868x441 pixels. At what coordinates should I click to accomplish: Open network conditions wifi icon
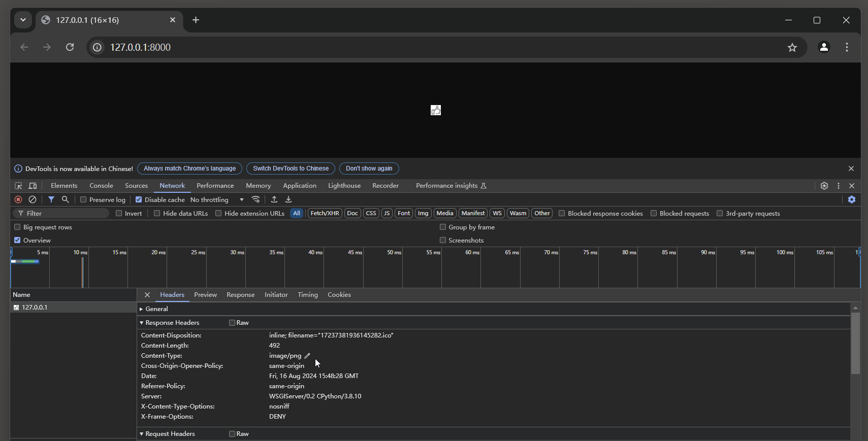pos(256,199)
